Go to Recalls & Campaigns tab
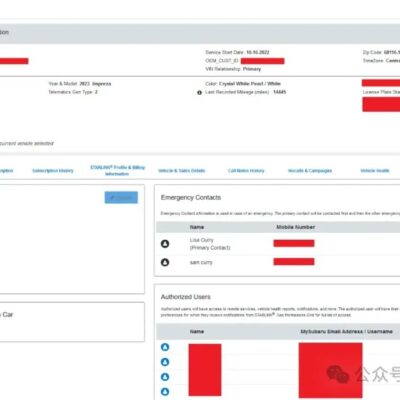 (x=310, y=171)
